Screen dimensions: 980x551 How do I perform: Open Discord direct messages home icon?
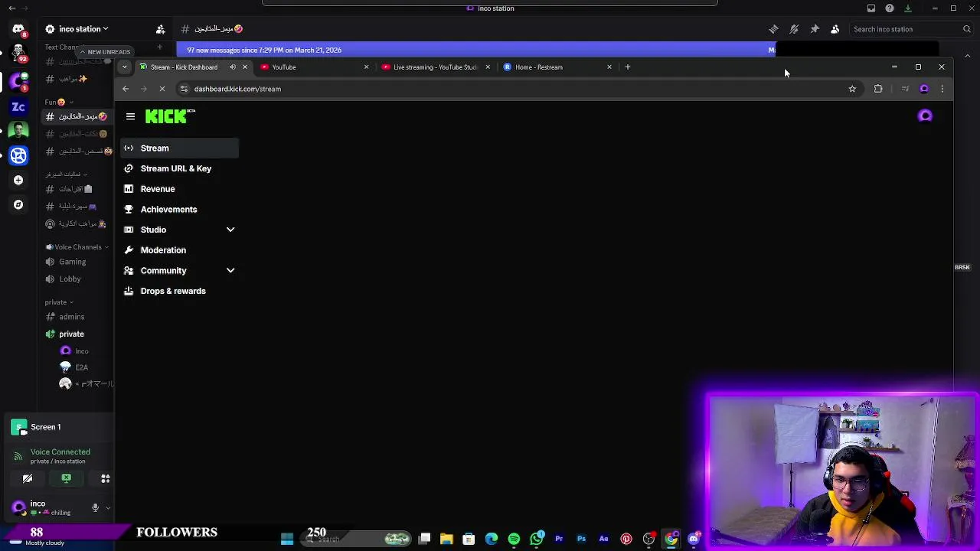click(18, 29)
